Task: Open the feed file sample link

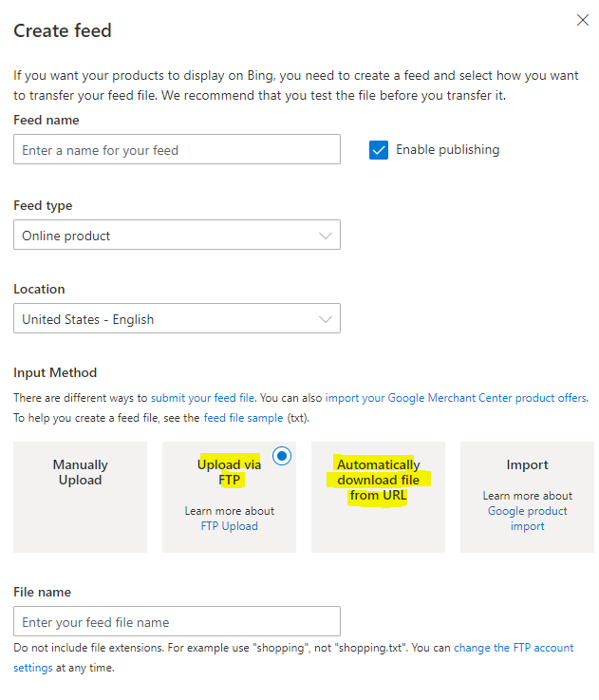Action: tap(244, 418)
